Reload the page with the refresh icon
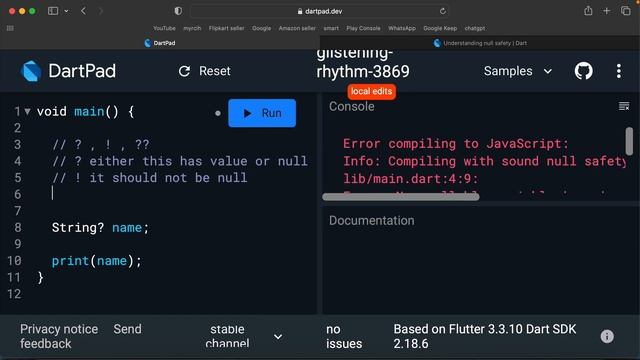 pyautogui.click(x=442, y=11)
